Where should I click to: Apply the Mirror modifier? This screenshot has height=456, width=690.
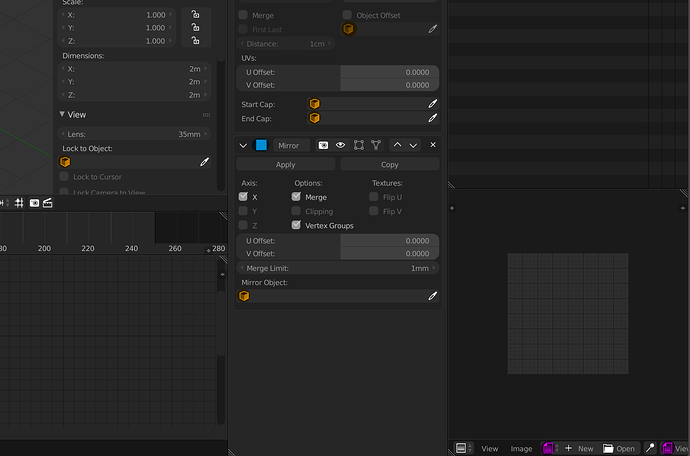tap(286, 164)
